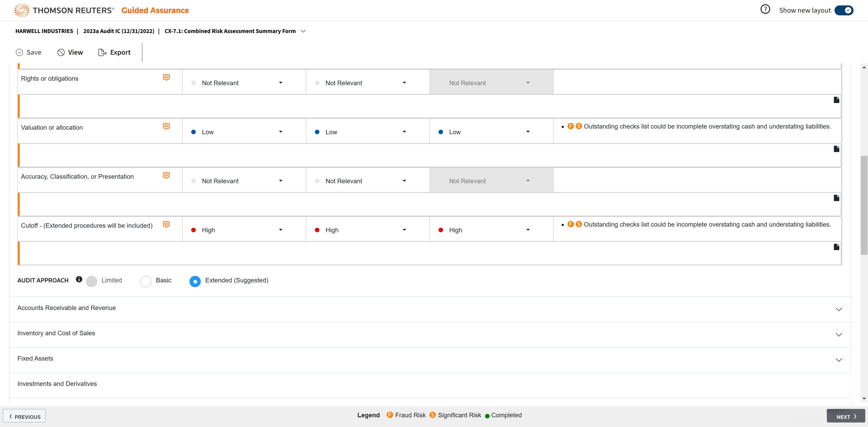Select Extended (Suggested) audit approach radio

pyautogui.click(x=195, y=281)
